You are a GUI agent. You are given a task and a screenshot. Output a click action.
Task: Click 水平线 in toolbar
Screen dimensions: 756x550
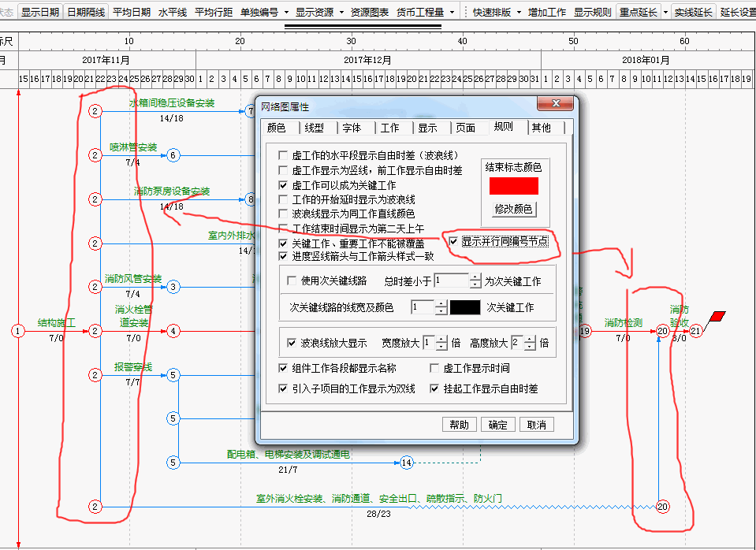(x=172, y=12)
